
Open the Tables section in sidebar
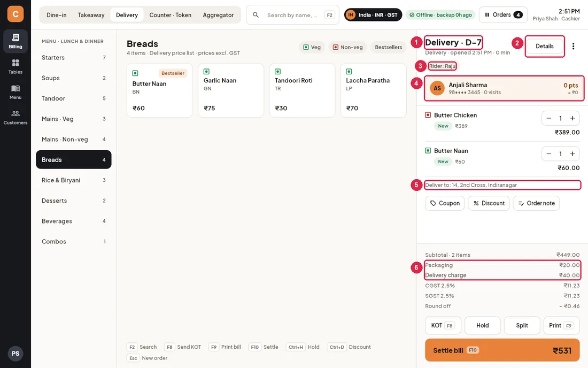(16, 66)
